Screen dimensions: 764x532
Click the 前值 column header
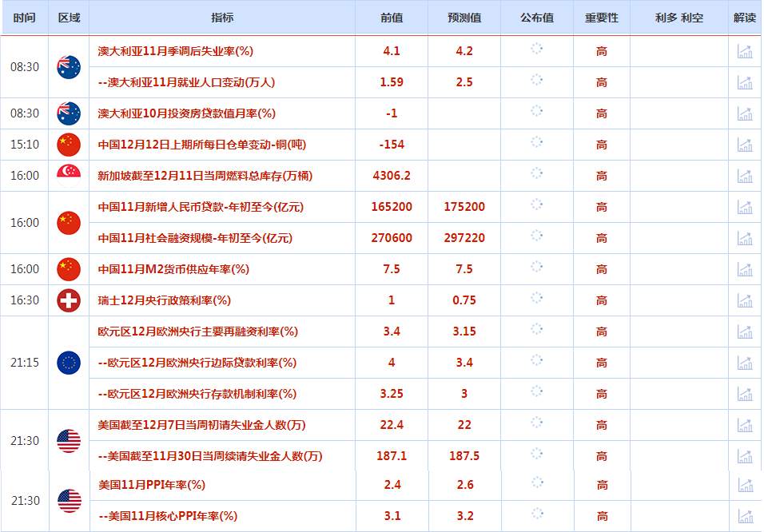click(x=392, y=18)
